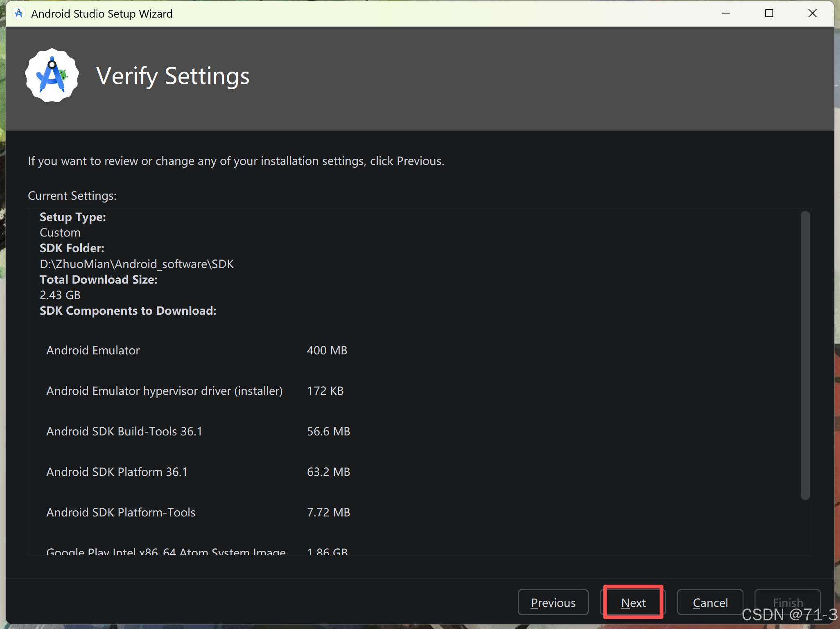Click the title bar Android Studio icon
This screenshot has height=629, width=840.
(18, 14)
